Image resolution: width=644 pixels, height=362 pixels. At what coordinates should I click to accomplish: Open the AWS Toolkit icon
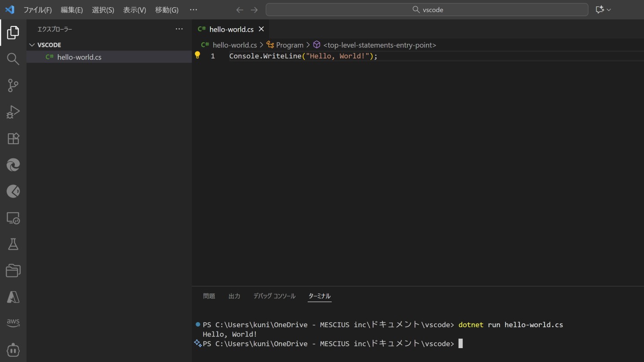pos(13,323)
